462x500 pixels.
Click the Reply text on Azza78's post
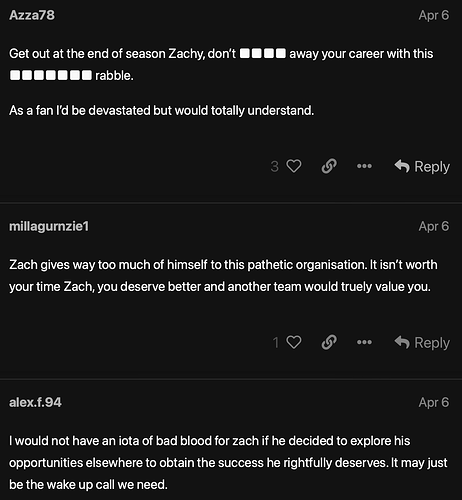[432, 167]
